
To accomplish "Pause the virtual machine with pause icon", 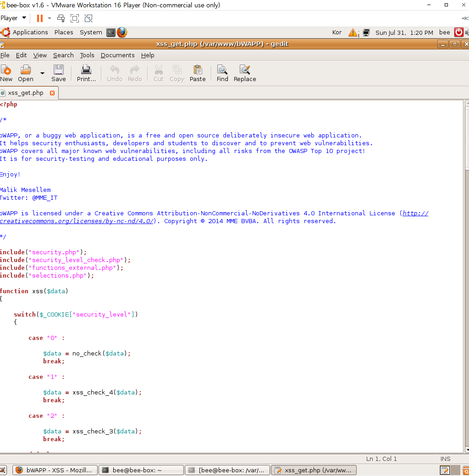I will pyautogui.click(x=40, y=18).
